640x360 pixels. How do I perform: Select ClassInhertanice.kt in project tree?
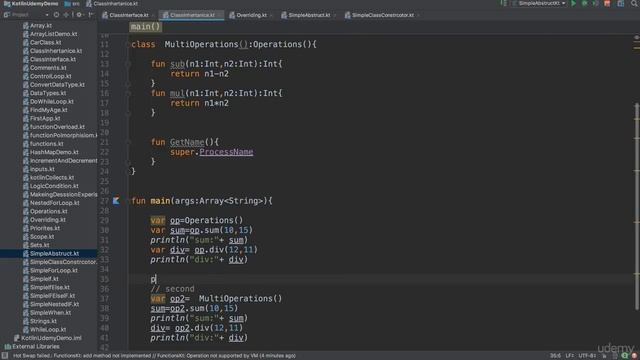(52, 51)
